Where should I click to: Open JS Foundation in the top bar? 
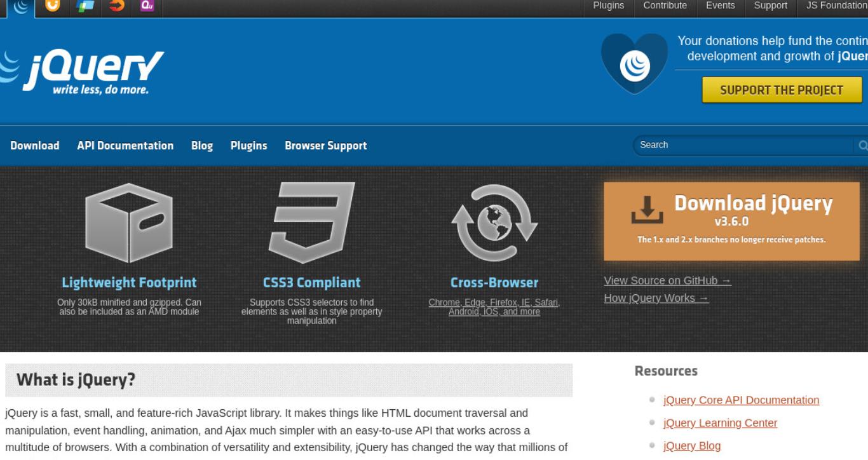(x=836, y=6)
